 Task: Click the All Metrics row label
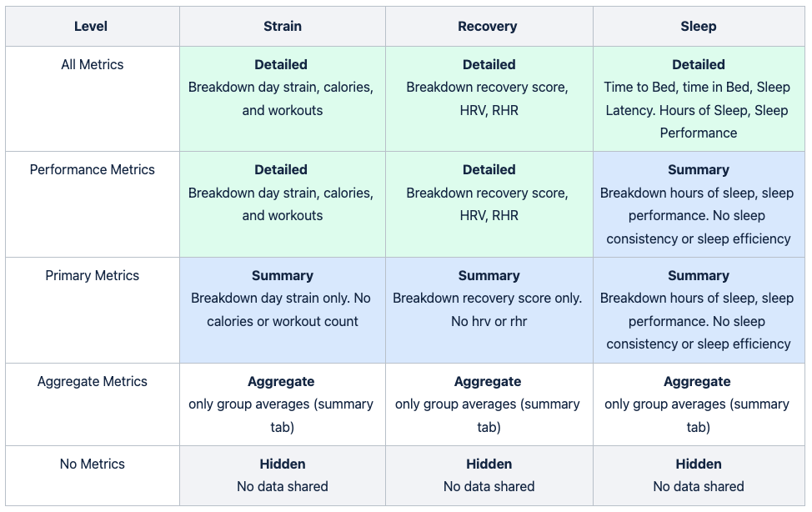pyautogui.click(x=92, y=65)
